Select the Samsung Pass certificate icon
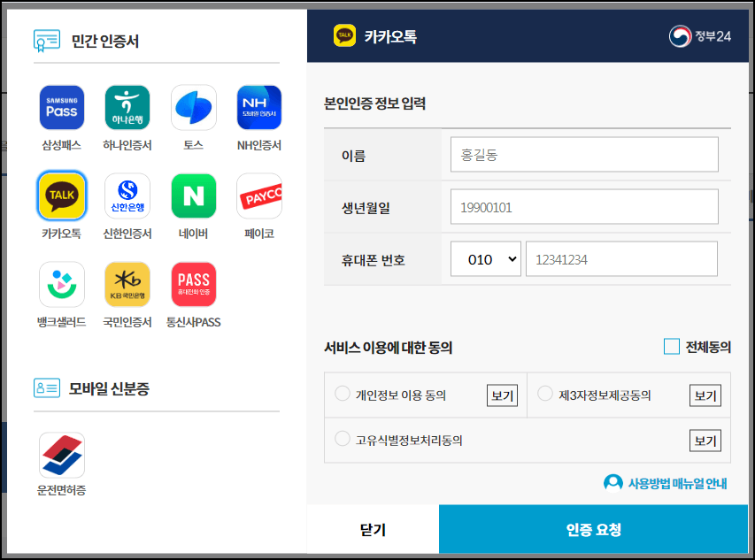This screenshot has height=560, width=755. pyautogui.click(x=61, y=106)
